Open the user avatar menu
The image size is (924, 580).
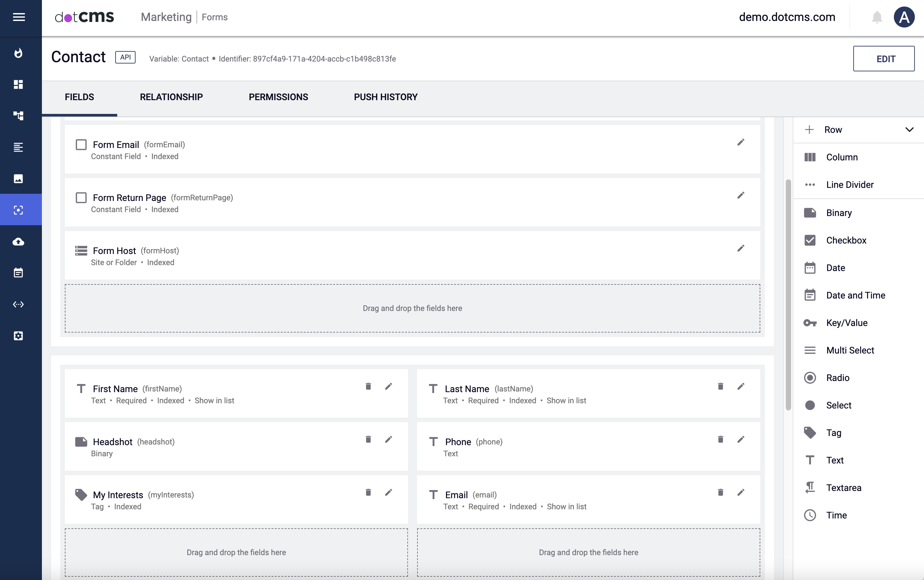click(904, 17)
